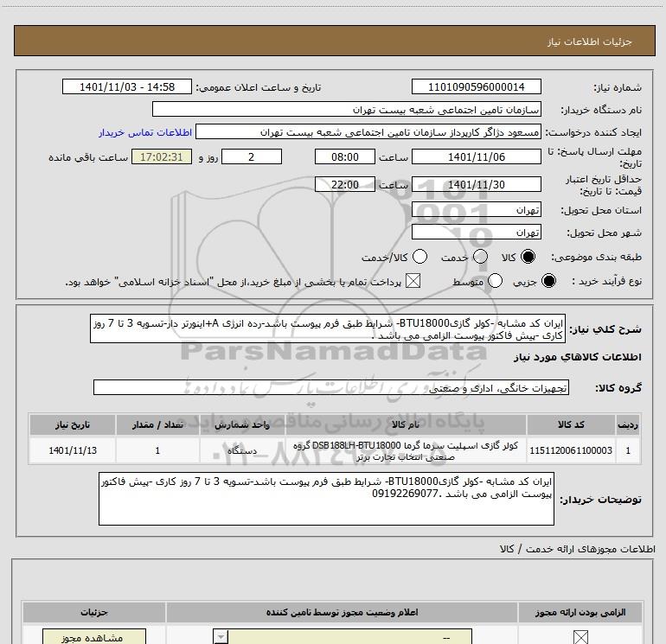Screen dimensions: 666x644
Task: Click the delivery city field تهران
Action: point(476,233)
